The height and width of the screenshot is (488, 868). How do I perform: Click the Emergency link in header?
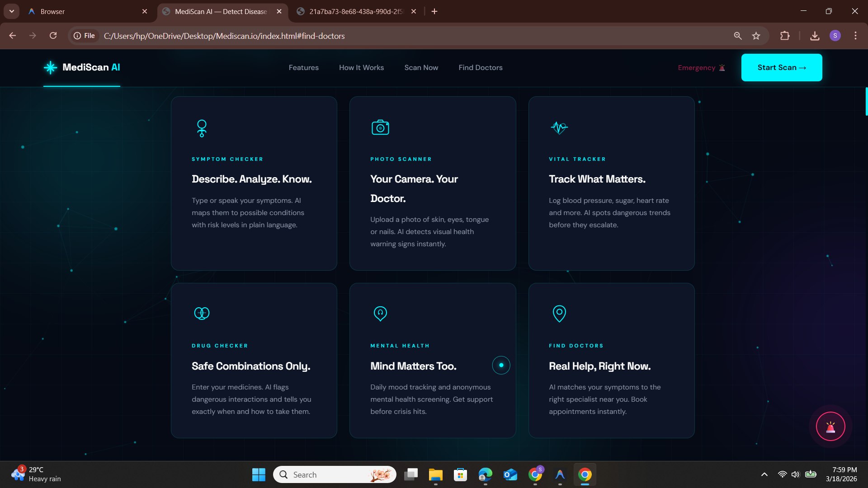701,68
